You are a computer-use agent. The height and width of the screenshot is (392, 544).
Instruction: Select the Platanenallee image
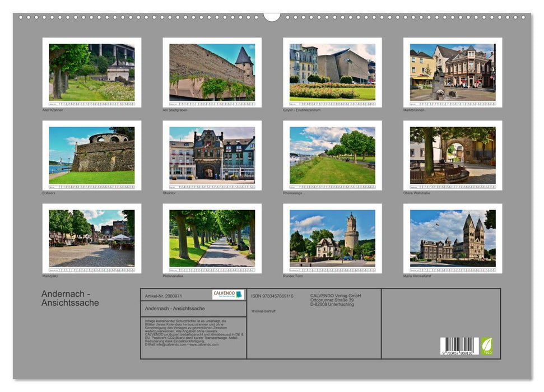pos(212,238)
